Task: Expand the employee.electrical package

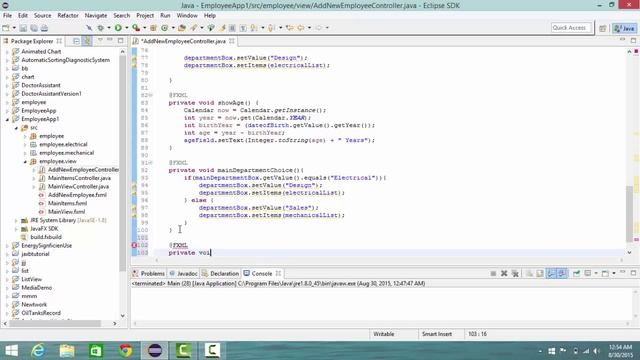Action: coord(25,144)
